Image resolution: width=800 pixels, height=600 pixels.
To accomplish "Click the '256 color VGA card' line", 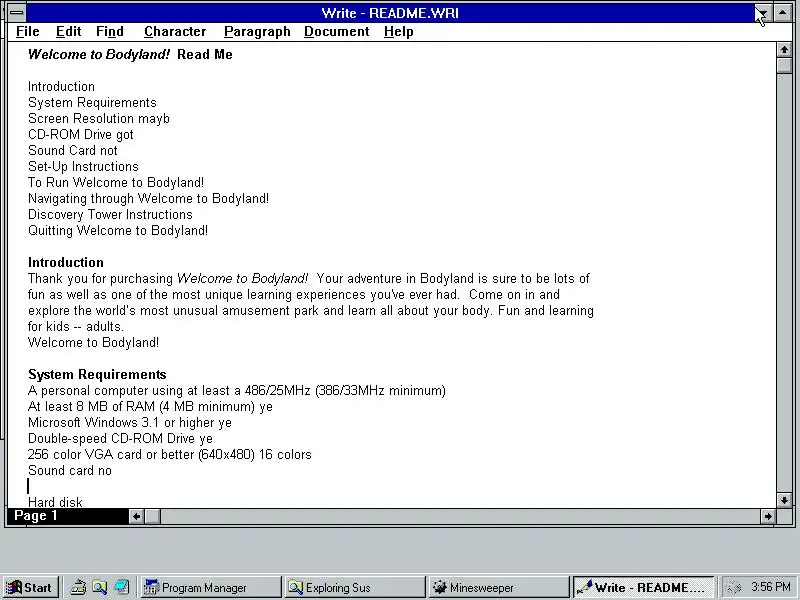I will tap(169, 455).
